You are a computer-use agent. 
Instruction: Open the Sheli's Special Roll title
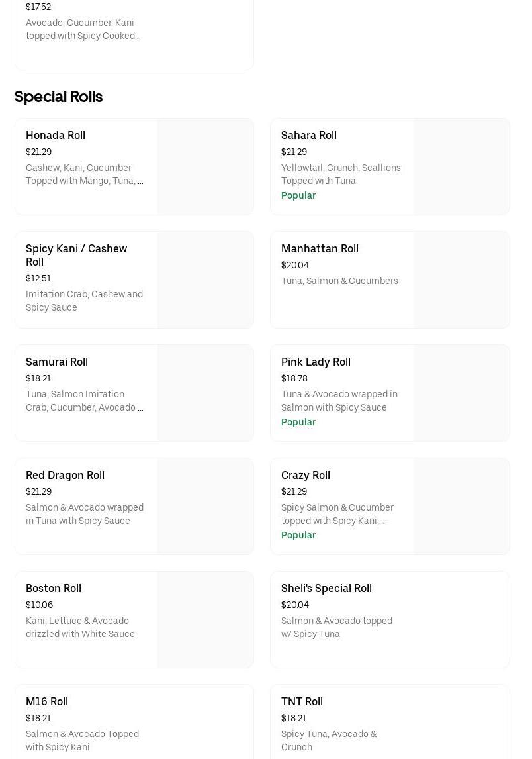[326, 588]
